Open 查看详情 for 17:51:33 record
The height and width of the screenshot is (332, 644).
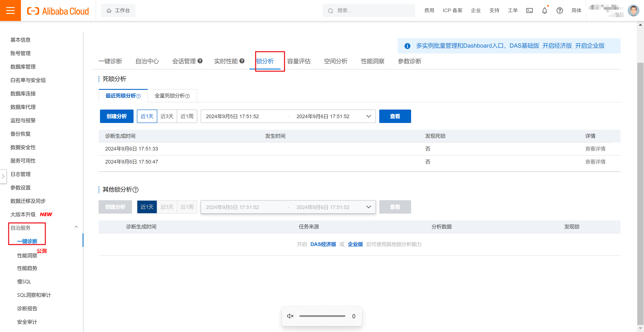[595, 149]
